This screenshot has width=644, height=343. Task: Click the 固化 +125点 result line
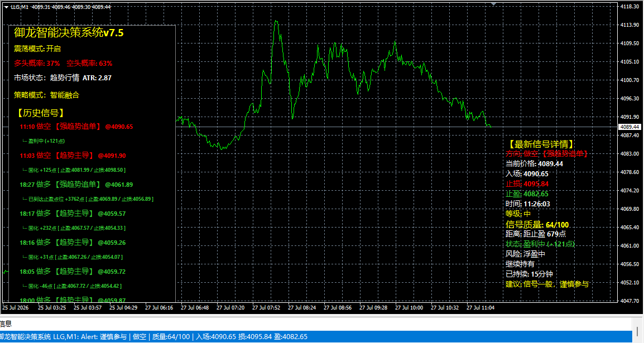[x=74, y=170]
